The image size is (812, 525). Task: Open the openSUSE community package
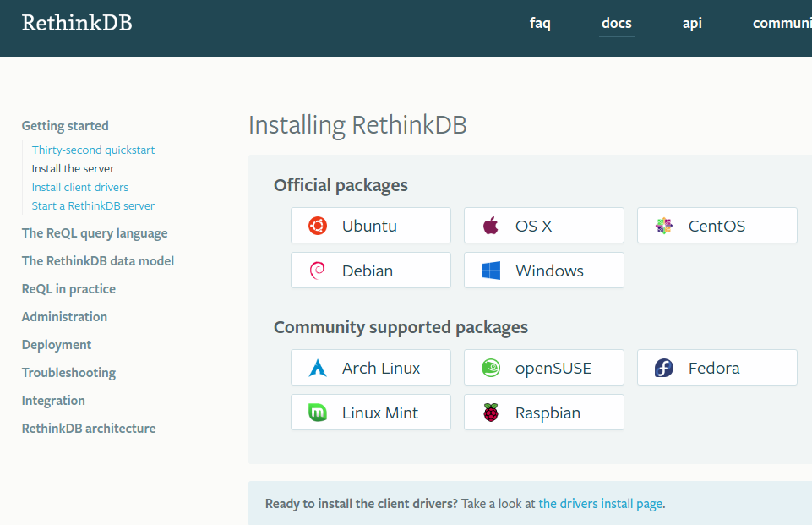[544, 368]
